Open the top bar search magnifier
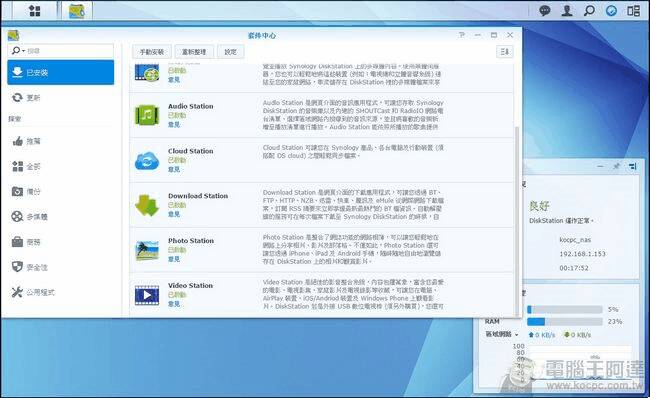Viewport: 650px width, 398px height. tap(589, 10)
